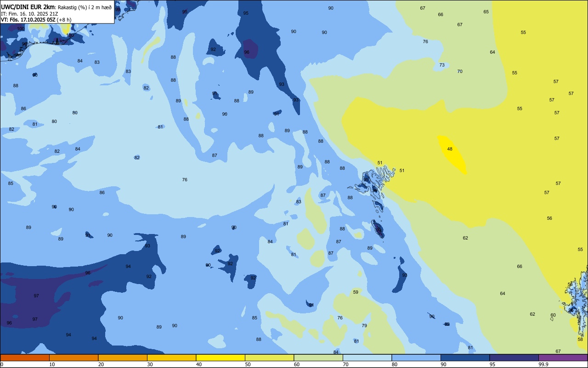Click the 99 value near top-left coast
The height and width of the screenshot is (368, 588).
click(118, 10)
